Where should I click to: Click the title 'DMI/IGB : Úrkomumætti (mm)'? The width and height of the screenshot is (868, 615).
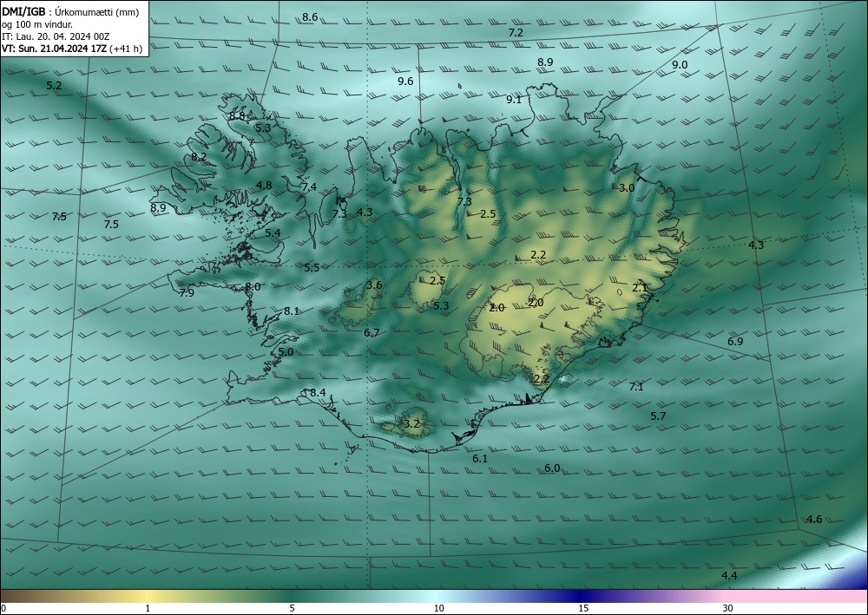70,12
